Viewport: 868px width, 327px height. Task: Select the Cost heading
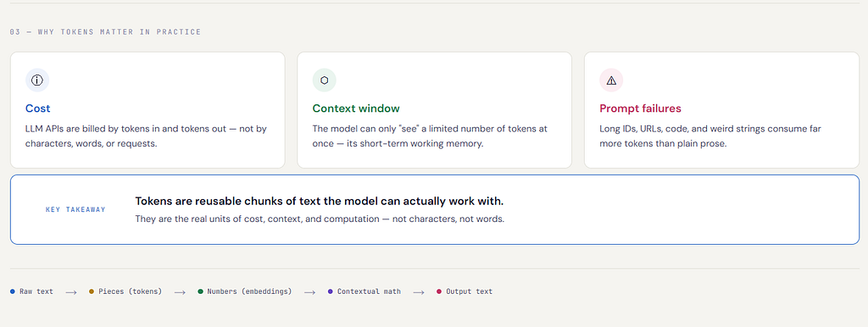click(37, 108)
